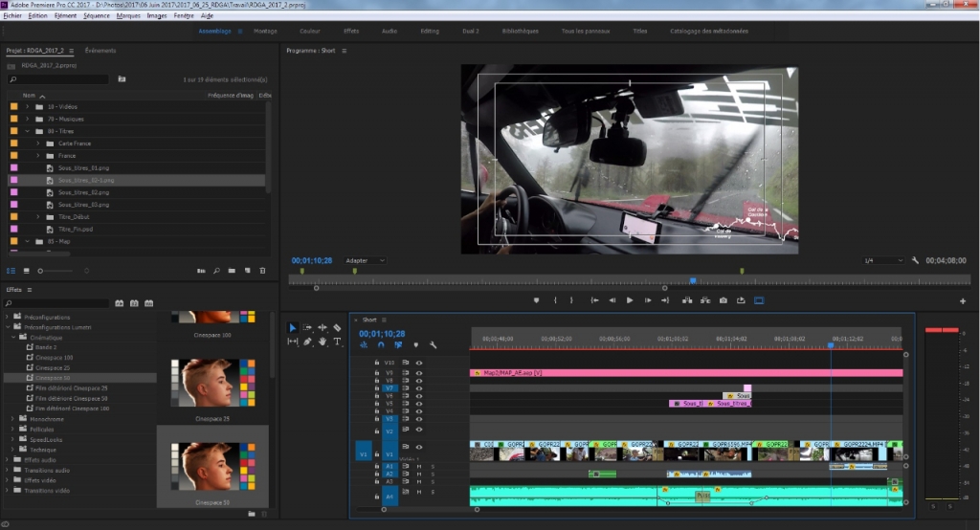
Task: Expand the Titre_Début folder
Action: (38, 217)
